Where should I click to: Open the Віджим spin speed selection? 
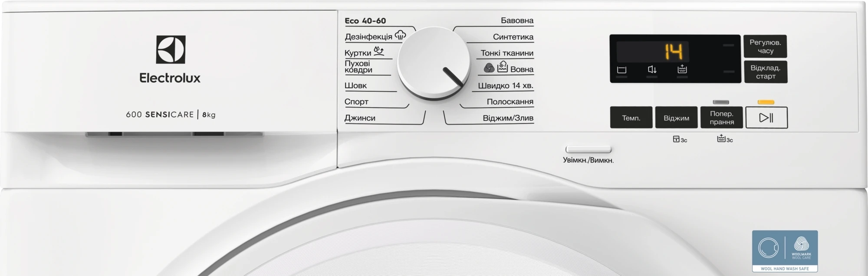tap(676, 118)
